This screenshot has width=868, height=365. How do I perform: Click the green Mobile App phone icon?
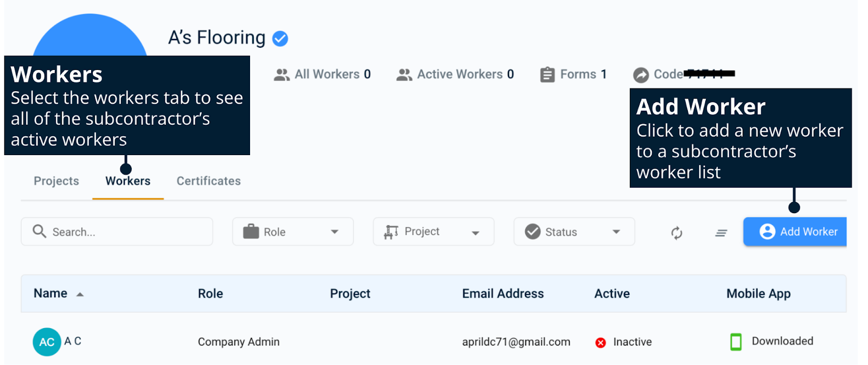736,342
